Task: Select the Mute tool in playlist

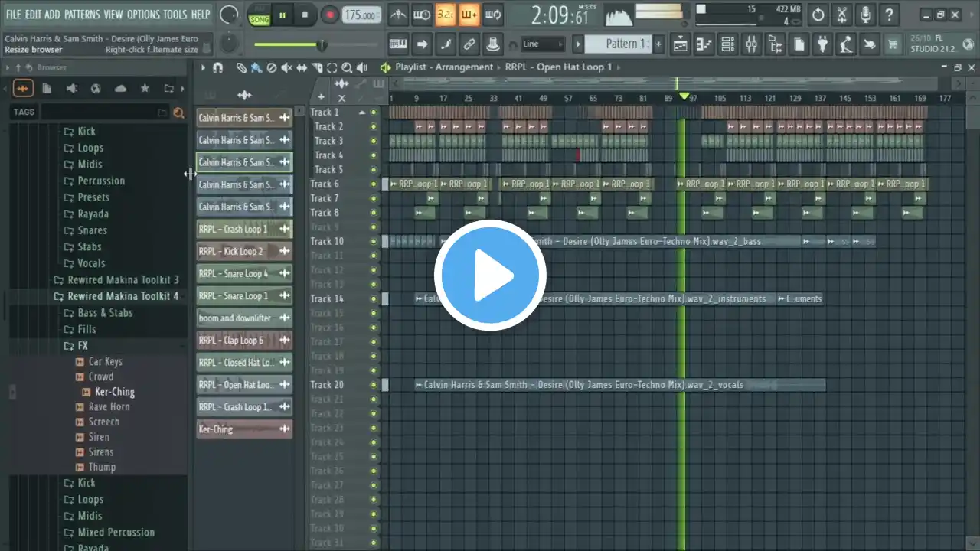Action: click(286, 68)
